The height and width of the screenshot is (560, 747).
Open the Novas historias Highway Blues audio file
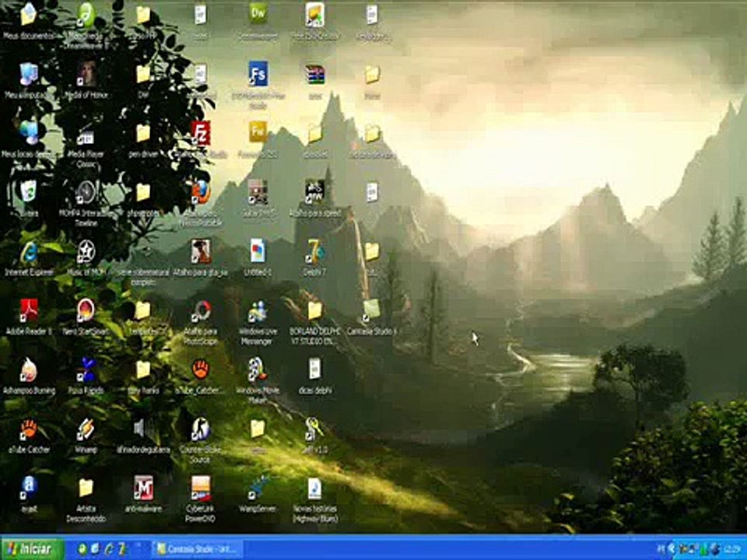(x=314, y=488)
